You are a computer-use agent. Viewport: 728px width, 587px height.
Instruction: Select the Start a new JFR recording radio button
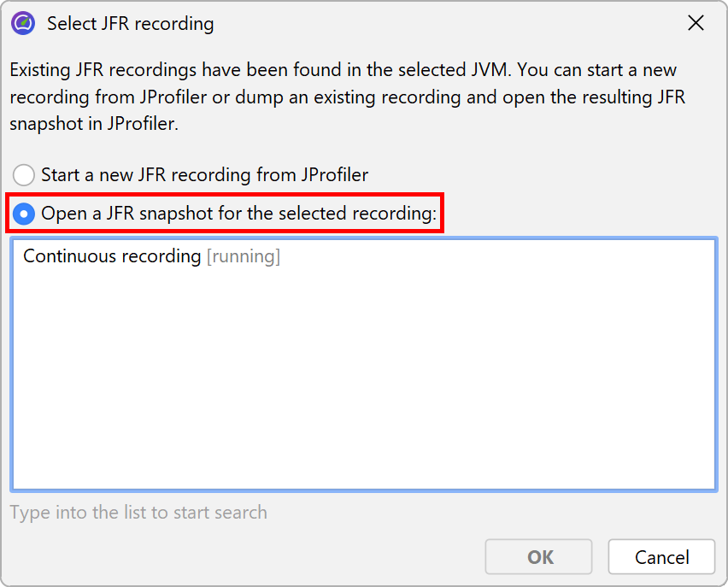point(26,175)
